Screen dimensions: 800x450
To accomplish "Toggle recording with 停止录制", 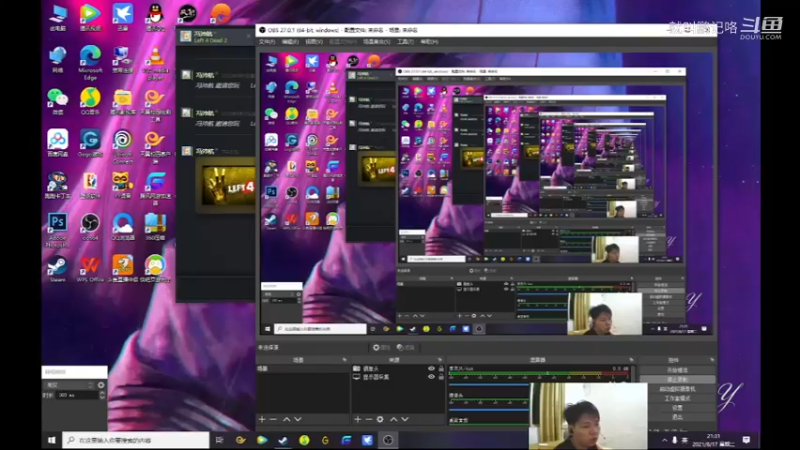I will [677, 380].
